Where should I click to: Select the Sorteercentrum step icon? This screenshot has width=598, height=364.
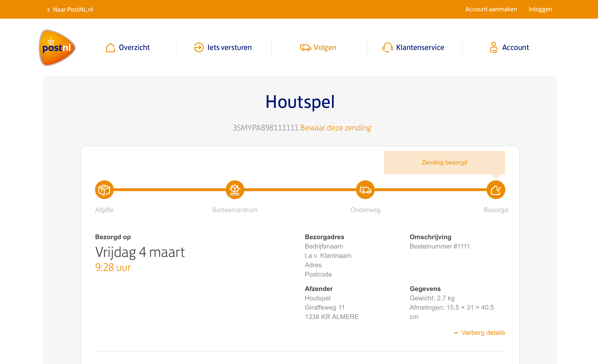(235, 190)
